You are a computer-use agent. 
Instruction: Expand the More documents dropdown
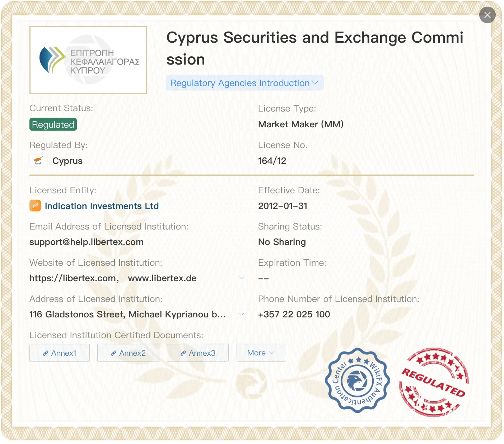click(261, 353)
